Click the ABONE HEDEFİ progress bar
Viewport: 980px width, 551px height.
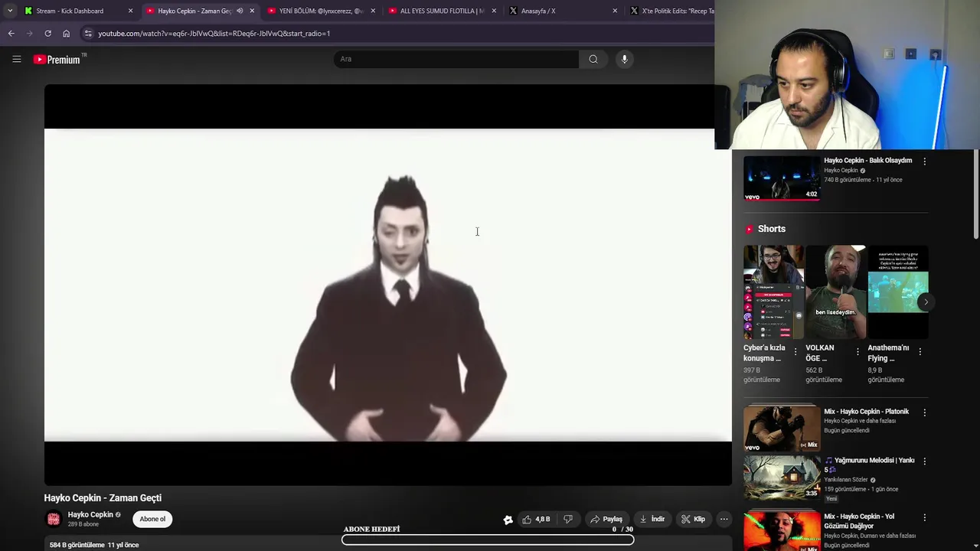(x=488, y=540)
